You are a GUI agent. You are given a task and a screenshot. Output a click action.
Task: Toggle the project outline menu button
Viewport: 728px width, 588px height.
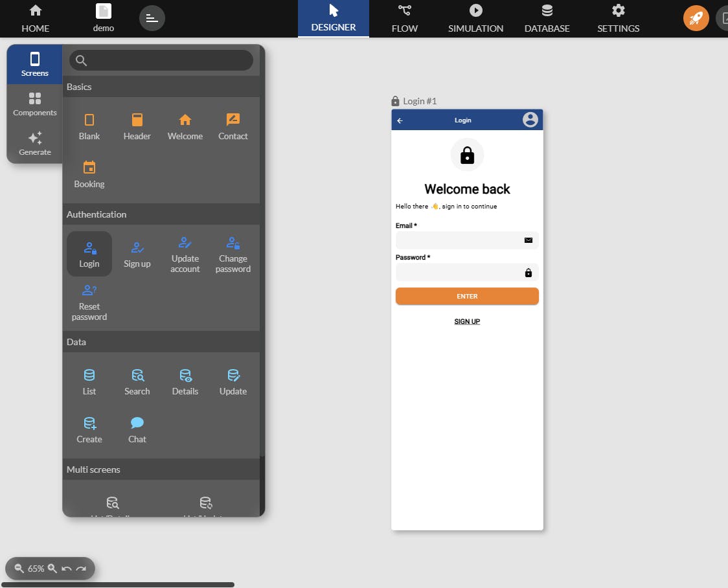tap(152, 18)
